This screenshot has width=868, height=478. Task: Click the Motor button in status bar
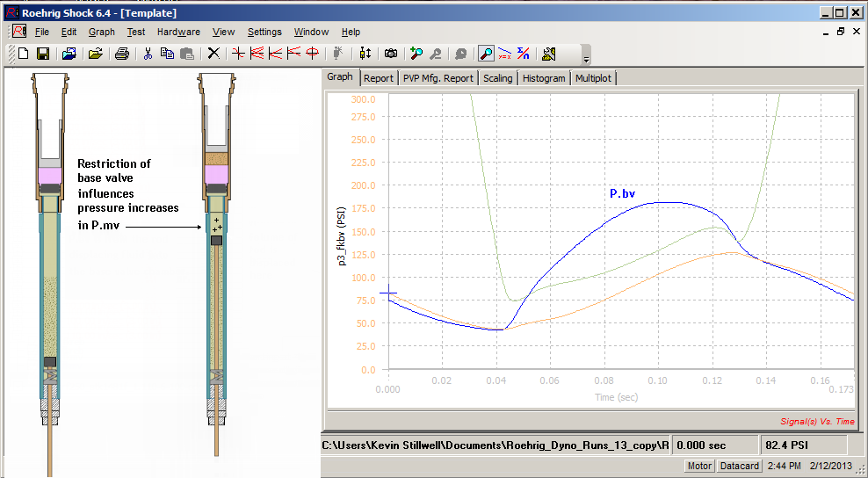point(699,466)
